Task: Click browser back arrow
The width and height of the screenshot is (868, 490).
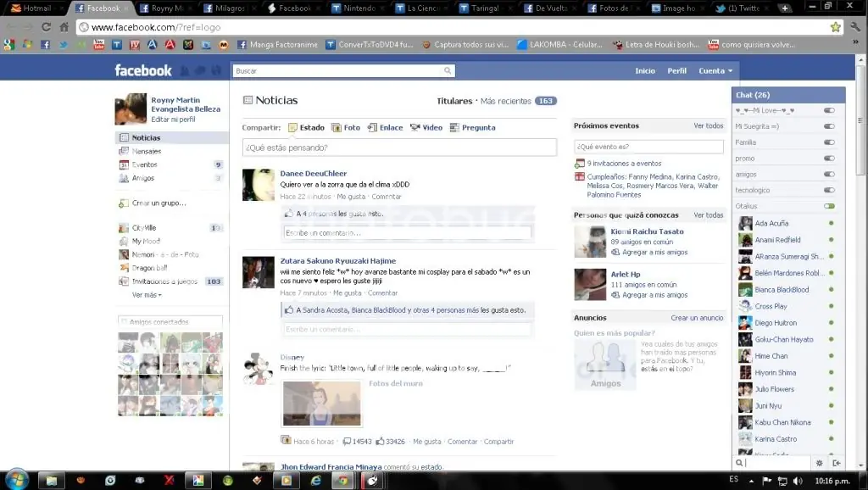Action: pos(11,26)
